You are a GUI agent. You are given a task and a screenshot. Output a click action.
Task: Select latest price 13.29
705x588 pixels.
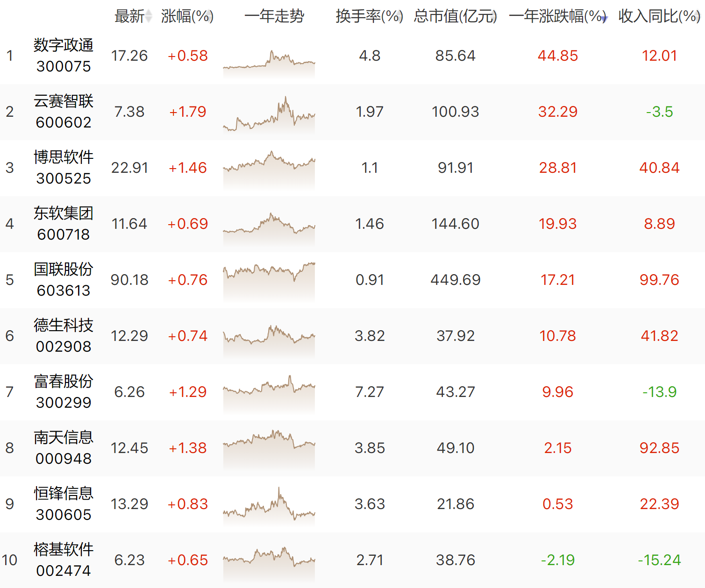[x=129, y=504]
